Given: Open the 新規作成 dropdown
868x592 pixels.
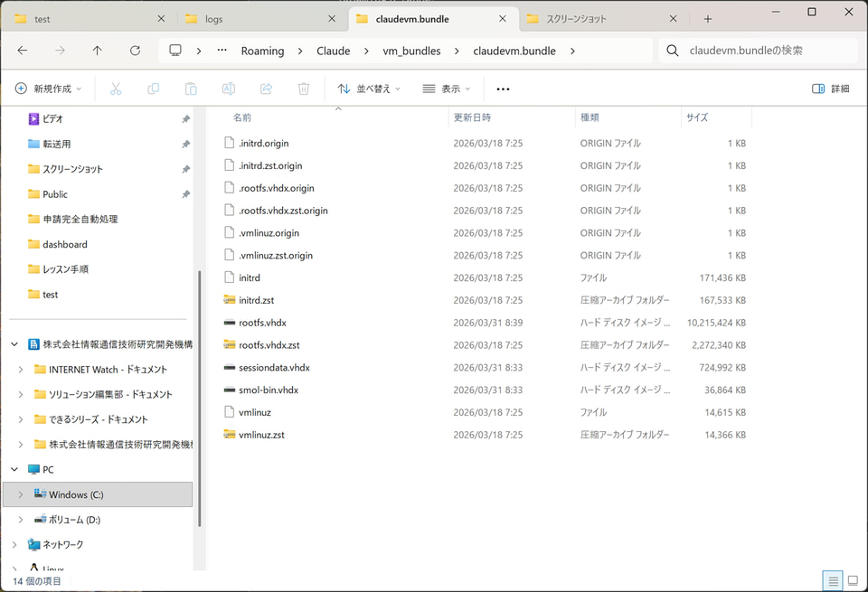Looking at the screenshot, I should pyautogui.click(x=49, y=89).
